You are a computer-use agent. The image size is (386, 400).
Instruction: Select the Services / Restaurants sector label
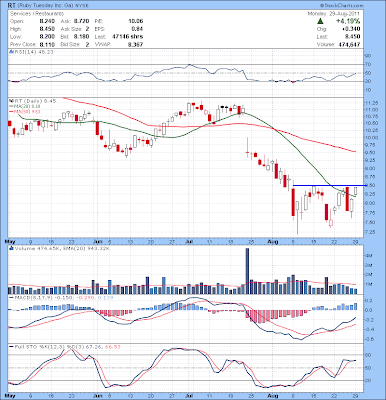pos(37,14)
